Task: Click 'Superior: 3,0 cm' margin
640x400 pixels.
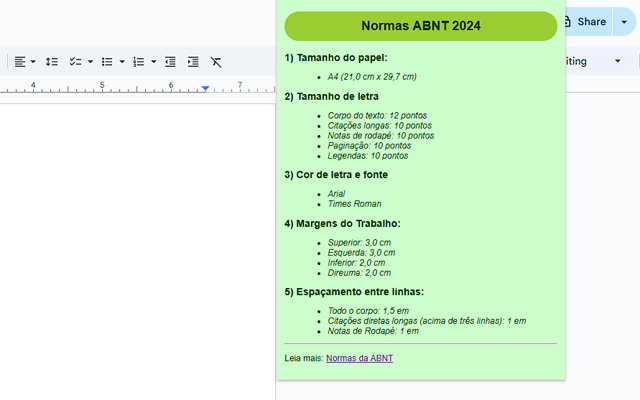Action: [x=359, y=242]
